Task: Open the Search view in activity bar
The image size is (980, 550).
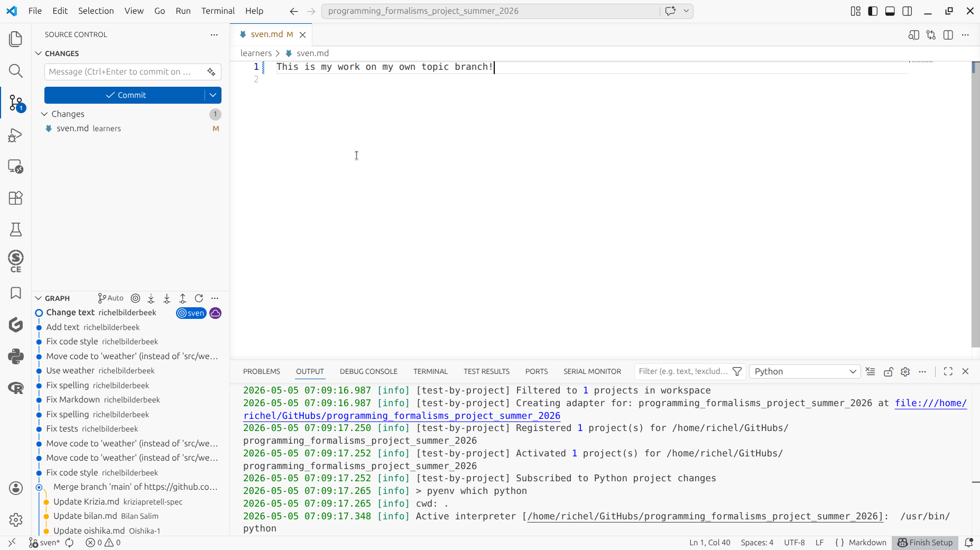Action: [x=16, y=71]
